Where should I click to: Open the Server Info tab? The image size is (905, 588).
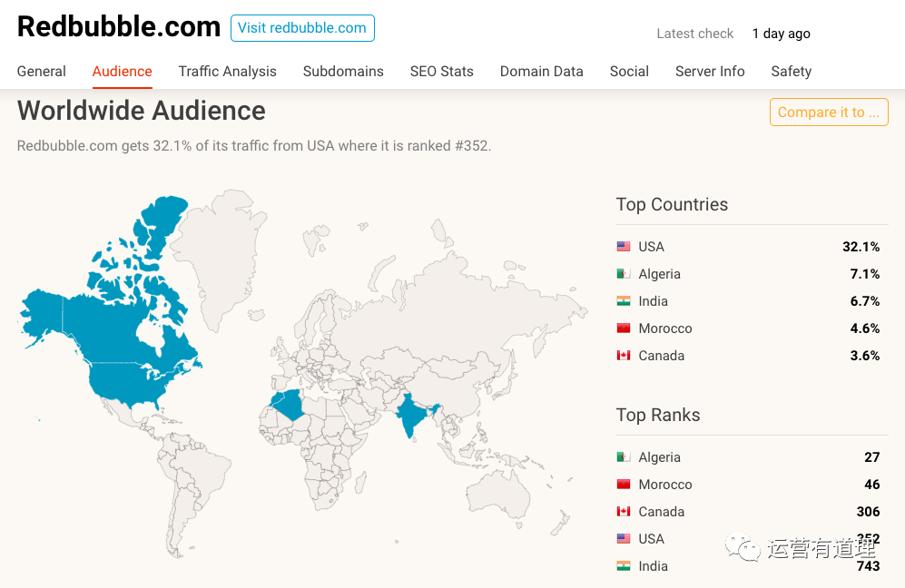pyautogui.click(x=710, y=71)
